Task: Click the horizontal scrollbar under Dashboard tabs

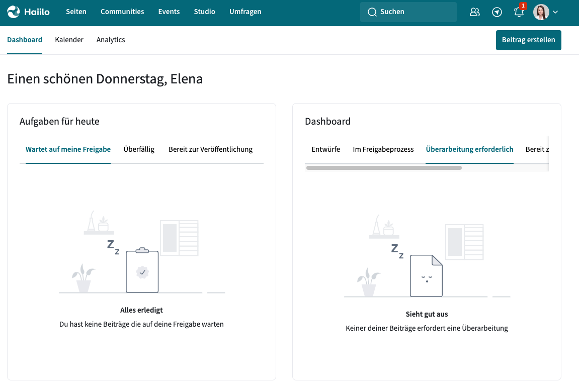Action: pos(383,168)
